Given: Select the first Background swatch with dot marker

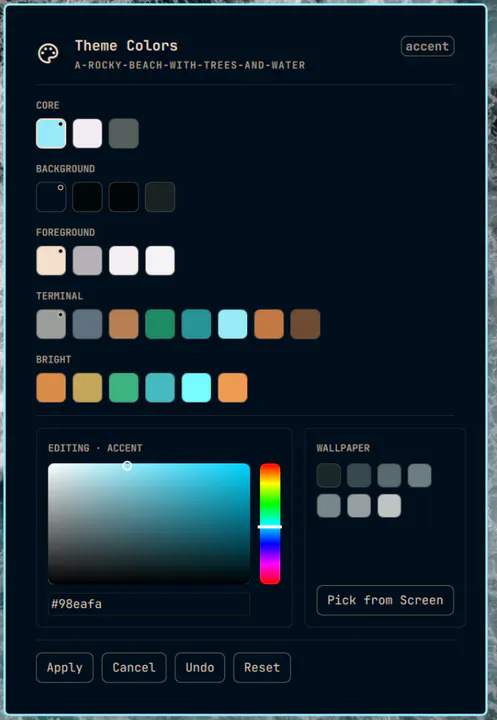Looking at the screenshot, I should [51, 197].
